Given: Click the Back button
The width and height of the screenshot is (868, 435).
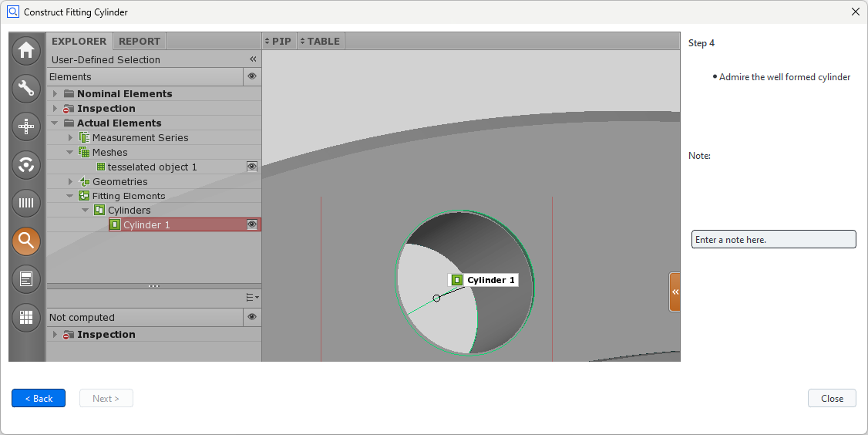Looking at the screenshot, I should (x=39, y=398).
